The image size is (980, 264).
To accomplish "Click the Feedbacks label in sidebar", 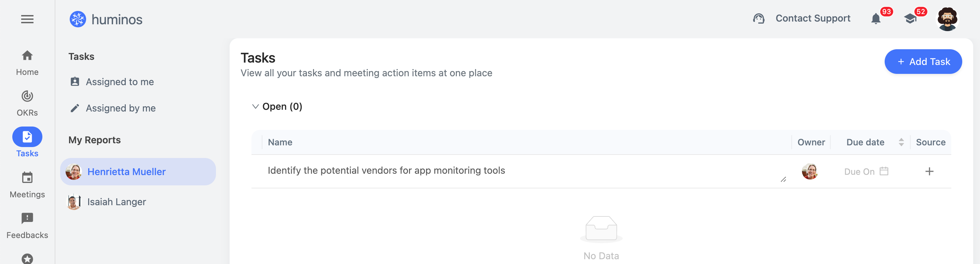I will click(27, 235).
